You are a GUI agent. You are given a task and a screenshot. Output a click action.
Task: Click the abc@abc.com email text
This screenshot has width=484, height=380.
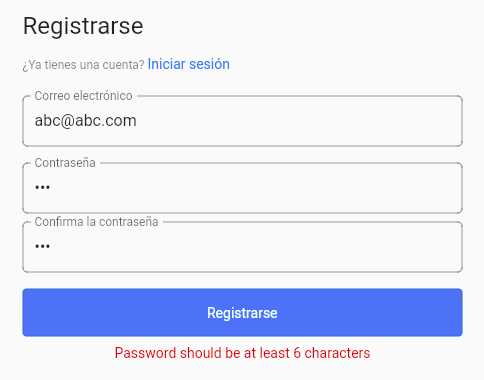pyautogui.click(x=86, y=121)
